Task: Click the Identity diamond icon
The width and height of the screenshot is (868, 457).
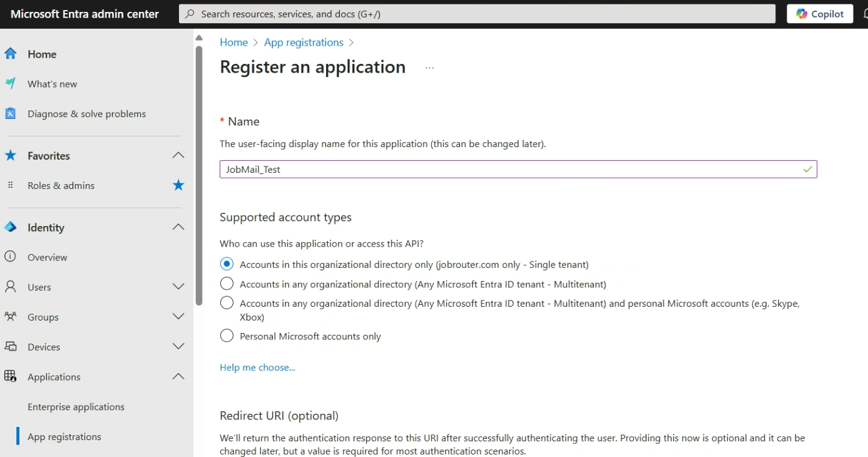Action: pos(11,227)
